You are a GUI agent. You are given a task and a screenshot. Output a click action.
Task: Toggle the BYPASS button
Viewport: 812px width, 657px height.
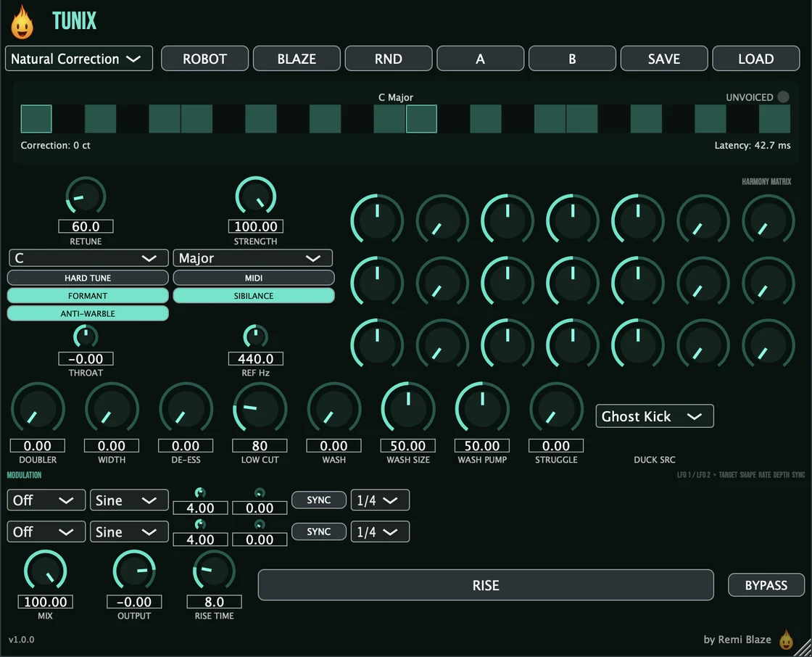(x=766, y=585)
